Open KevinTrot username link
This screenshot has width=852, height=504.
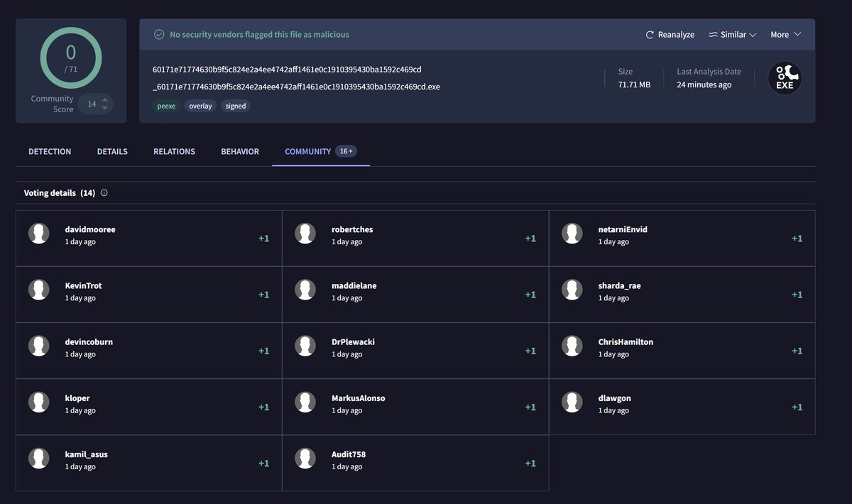[x=83, y=285]
